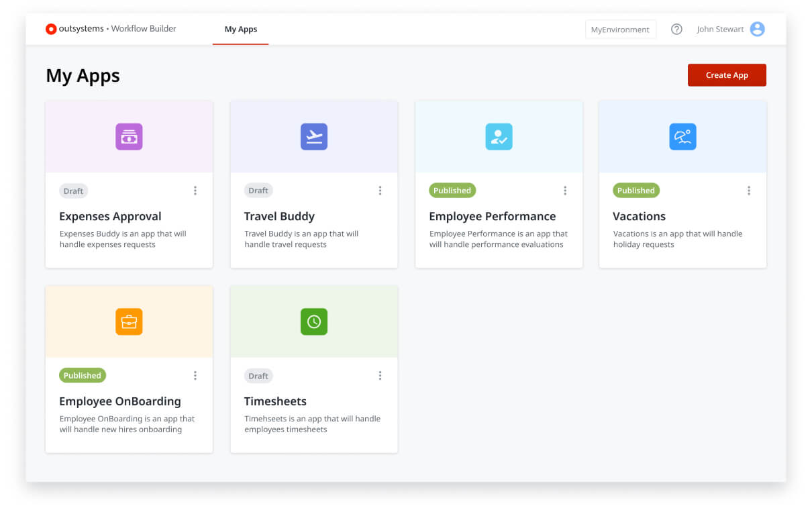Show options menu for Employee OnBoarding
812x508 pixels.
pos(195,376)
